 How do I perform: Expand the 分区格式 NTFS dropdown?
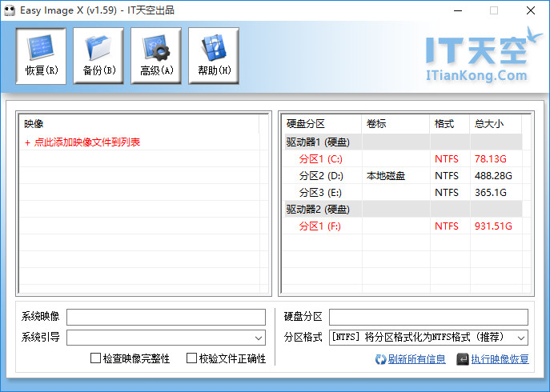click(x=521, y=338)
